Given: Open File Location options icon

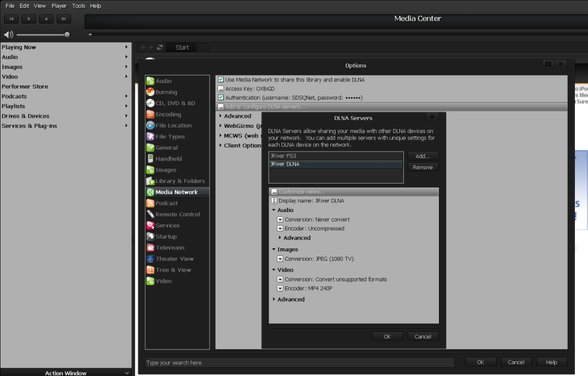Looking at the screenshot, I should click(150, 125).
